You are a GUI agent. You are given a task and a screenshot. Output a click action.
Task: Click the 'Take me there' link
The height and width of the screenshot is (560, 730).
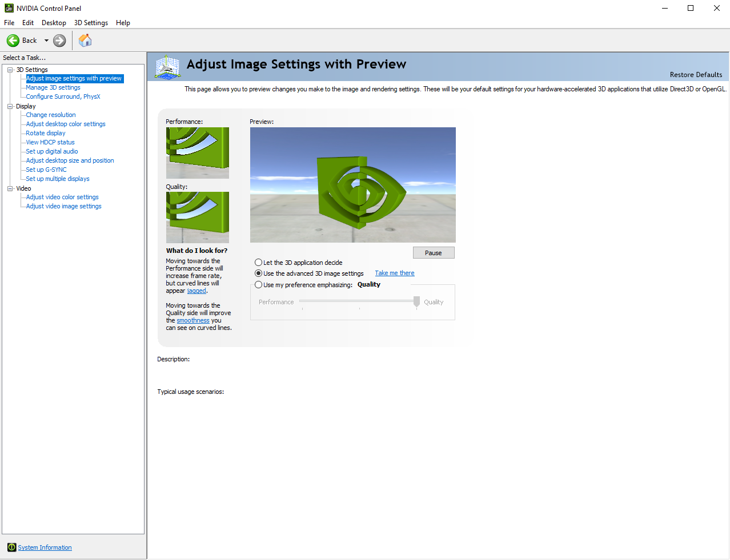point(395,273)
